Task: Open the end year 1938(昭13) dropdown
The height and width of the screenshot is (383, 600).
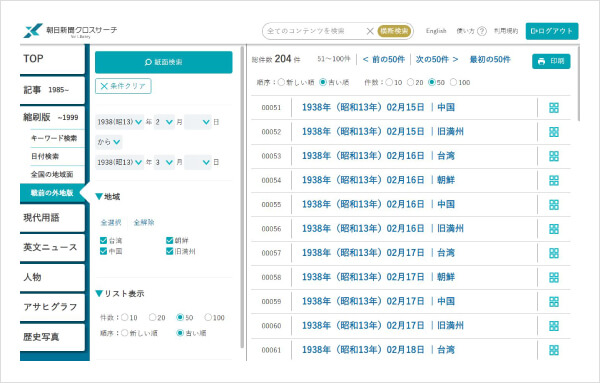Action: coord(119,162)
